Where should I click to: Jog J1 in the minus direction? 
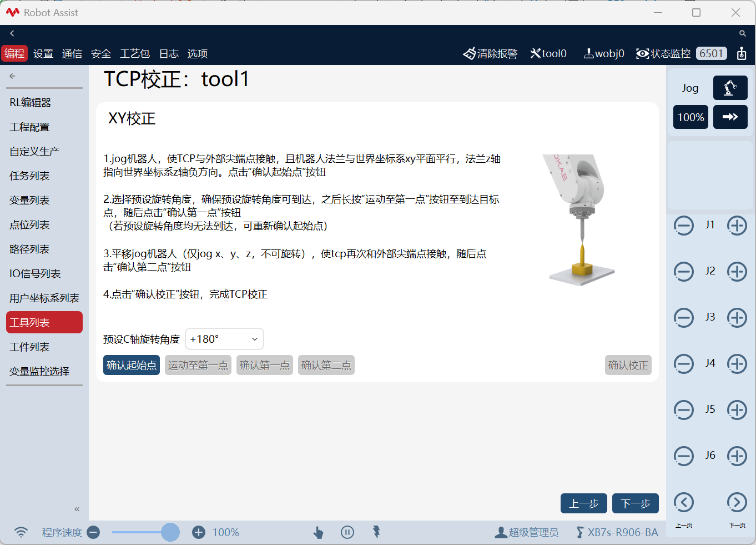point(684,226)
